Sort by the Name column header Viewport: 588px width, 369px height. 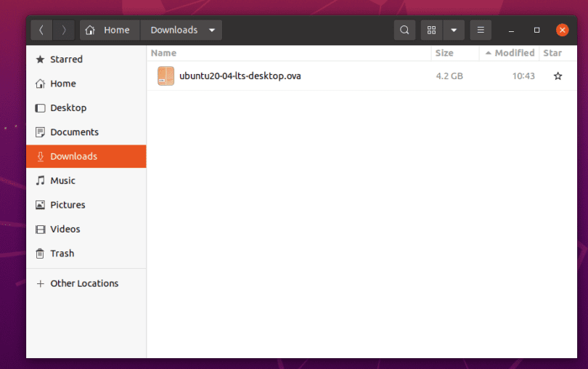coord(164,53)
